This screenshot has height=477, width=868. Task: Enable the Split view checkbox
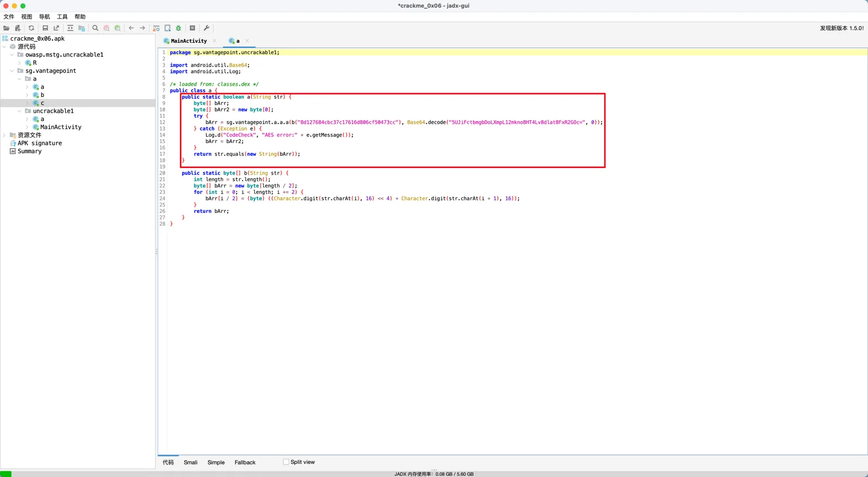click(286, 462)
